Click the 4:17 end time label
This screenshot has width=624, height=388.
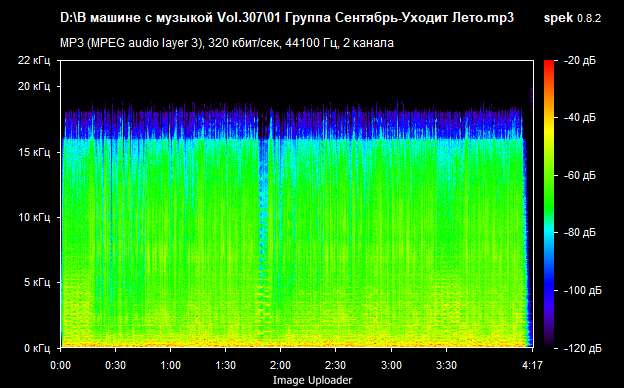click(x=532, y=365)
